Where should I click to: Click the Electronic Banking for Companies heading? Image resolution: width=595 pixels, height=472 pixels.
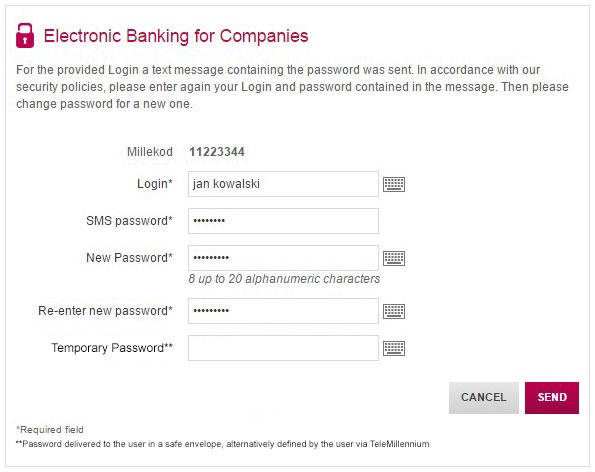tap(176, 36)
